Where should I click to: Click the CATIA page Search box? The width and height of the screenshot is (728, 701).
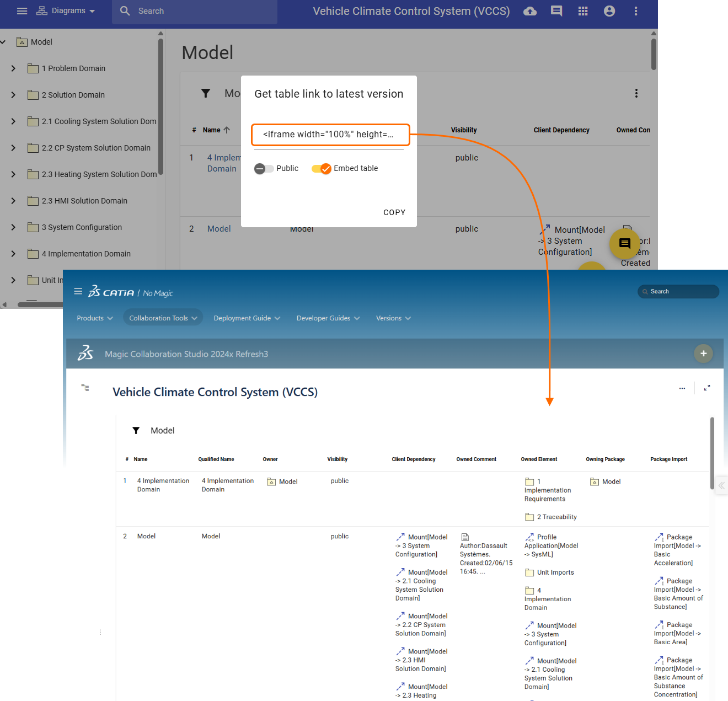[x=678, y=291]
